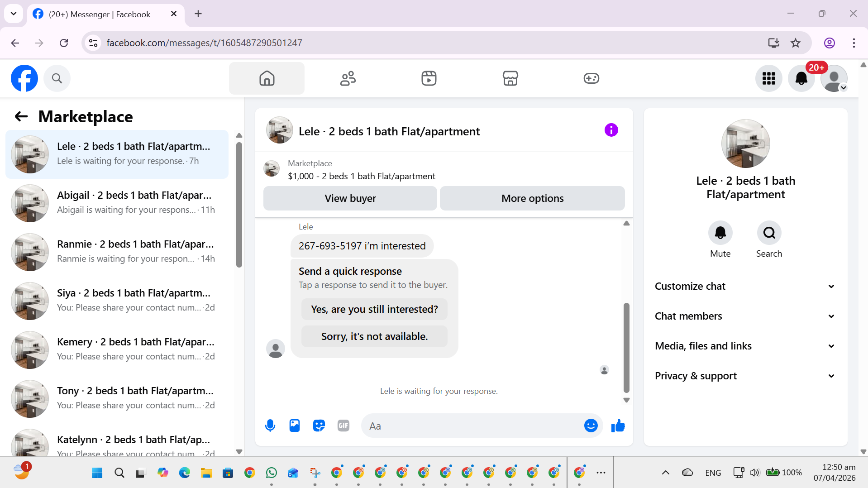
Task: Open the Chrome profile icon
Action: click(x=830, y=43)
